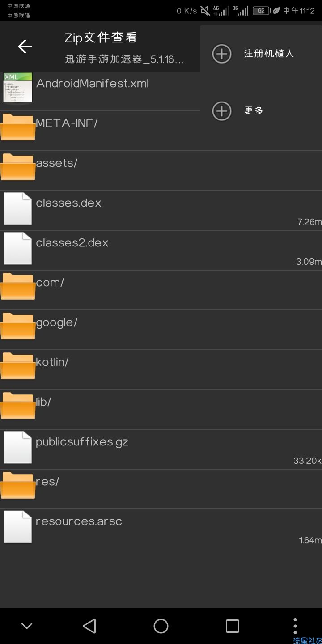The image size is (322, 644).
Task: Select publicsuffixes.gz file entry
Action: click(x=161, y=449)
